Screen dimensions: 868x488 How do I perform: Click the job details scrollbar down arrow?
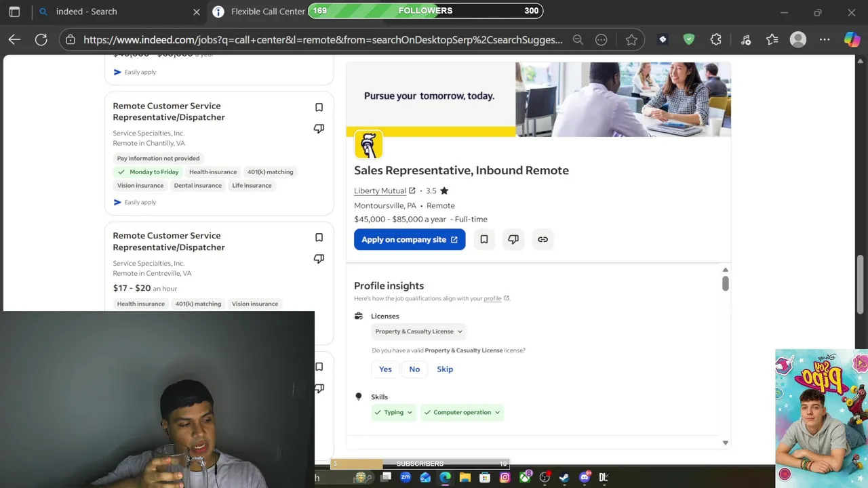(725, 443)
